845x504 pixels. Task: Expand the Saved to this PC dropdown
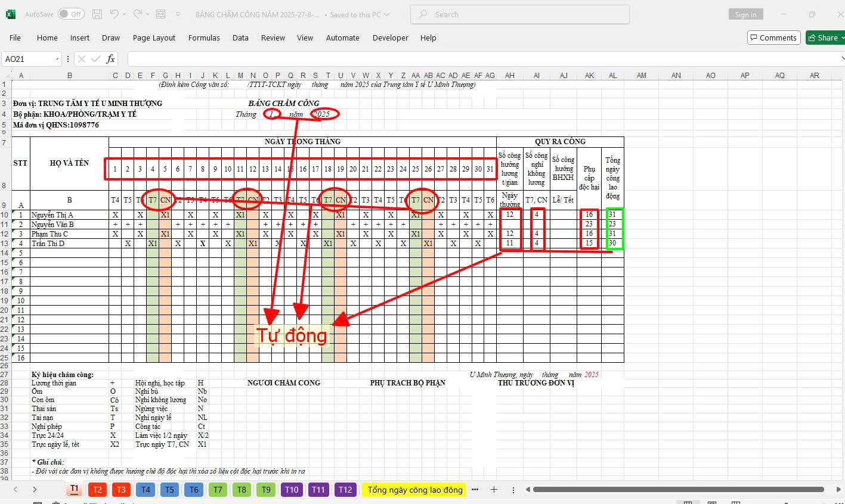(387, 15)
